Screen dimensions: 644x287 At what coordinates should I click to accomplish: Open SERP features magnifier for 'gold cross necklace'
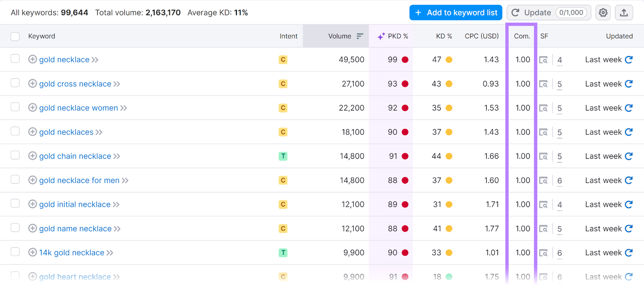click(543, 84)
